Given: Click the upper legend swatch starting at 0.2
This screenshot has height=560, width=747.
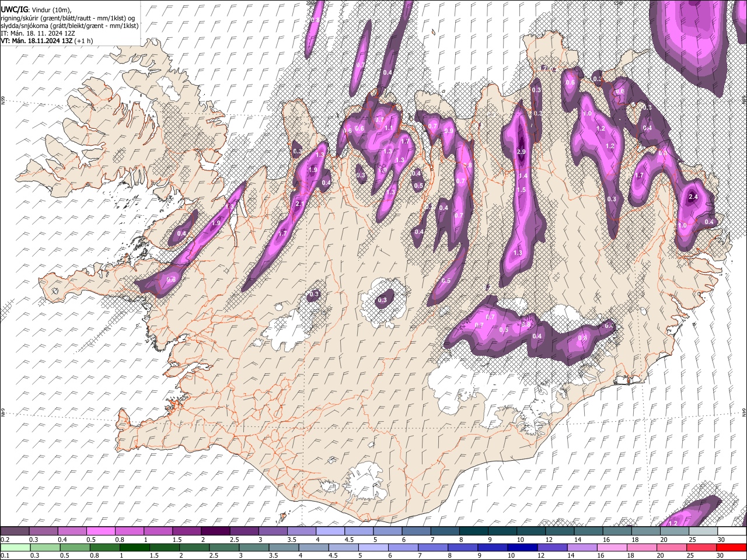Looking at the screenshot, I should pyautogui.click(x=15, y=531).
